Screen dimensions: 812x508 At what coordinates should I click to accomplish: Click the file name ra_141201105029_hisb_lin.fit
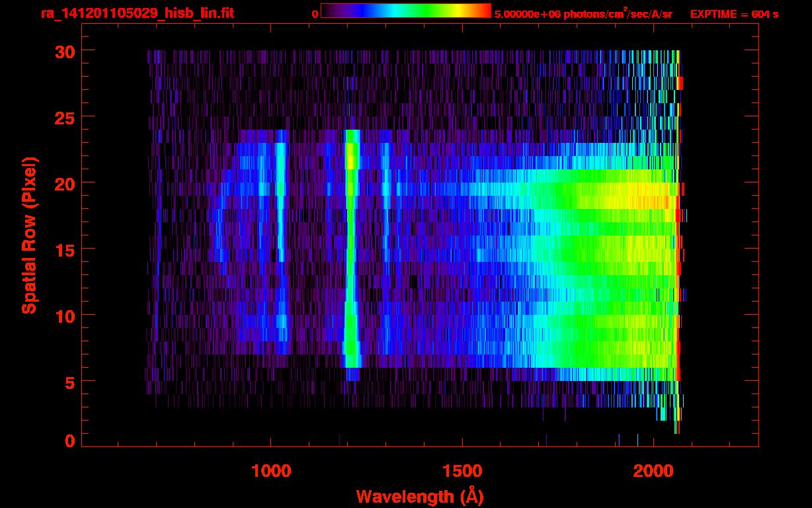pyautogui.click(x=136, y=13)
